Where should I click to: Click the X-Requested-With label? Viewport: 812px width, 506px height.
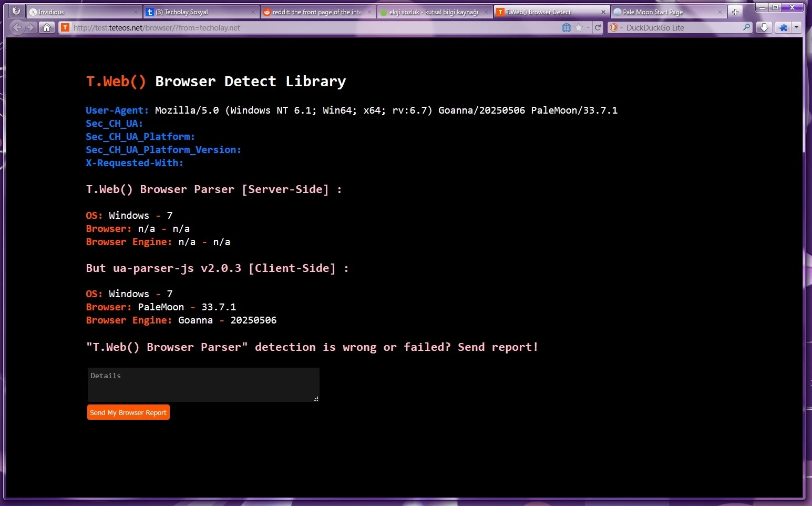tap(135, 163)
